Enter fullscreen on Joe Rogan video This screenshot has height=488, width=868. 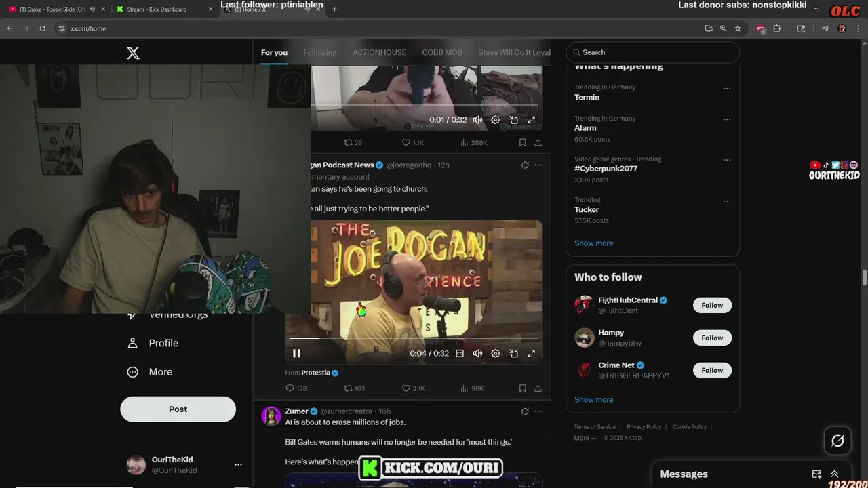point(532,353)
